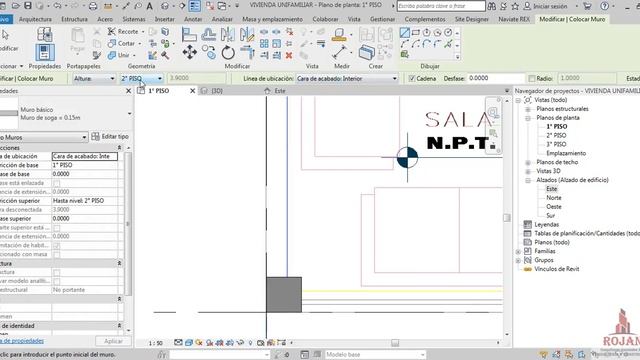Expand the Grupos tree node
The width and height of the screenshot is (640, 360).
[x=518, y=260]
